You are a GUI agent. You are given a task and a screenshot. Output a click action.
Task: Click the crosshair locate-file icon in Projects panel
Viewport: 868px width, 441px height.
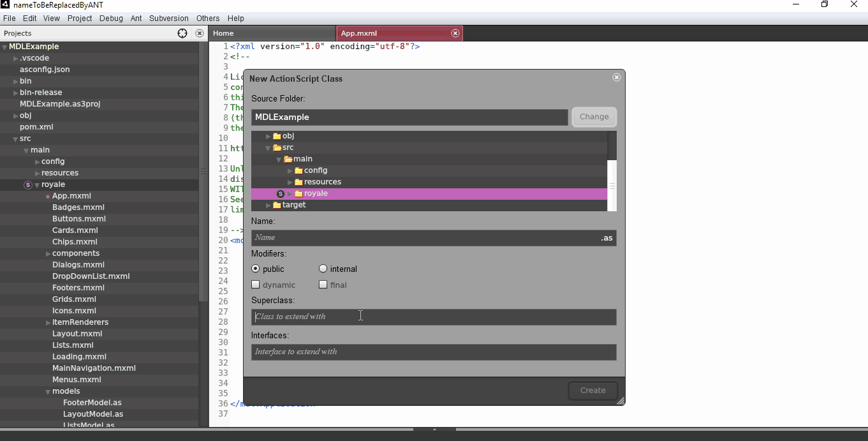(x=182, y=33)
